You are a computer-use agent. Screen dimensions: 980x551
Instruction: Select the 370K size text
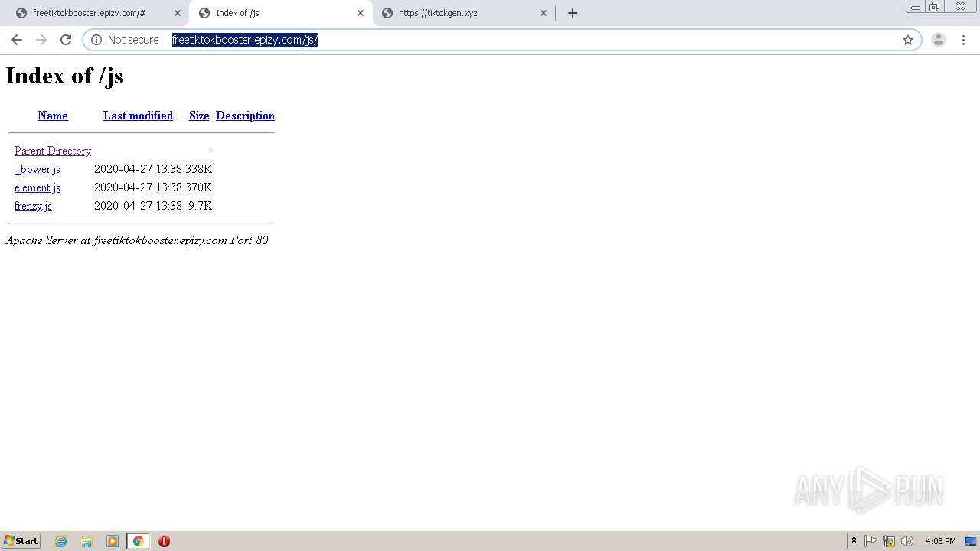(198, 187)
